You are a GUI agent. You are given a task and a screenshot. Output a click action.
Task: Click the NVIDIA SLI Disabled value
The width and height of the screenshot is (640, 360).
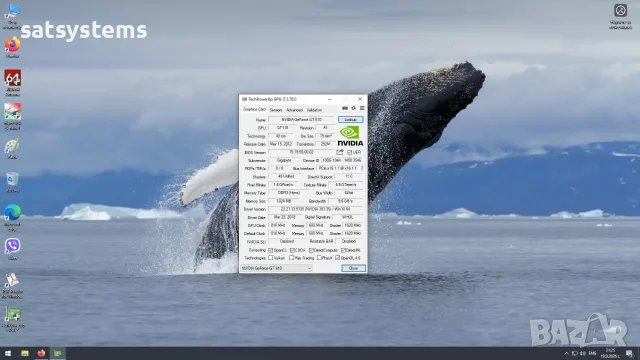pyautogui.click(x=287, y=241)
